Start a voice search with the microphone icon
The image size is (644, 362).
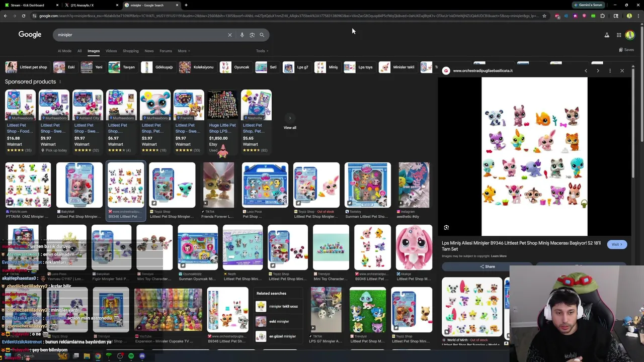242,35
